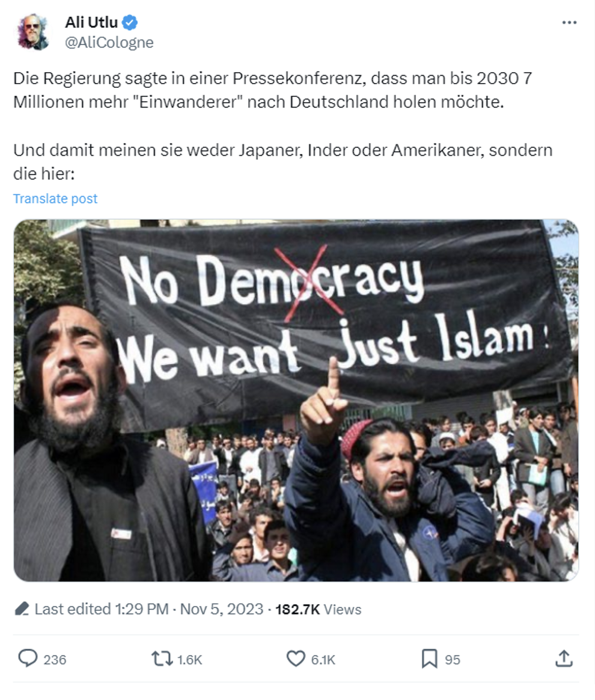Open the user's profile avatar

tap(32, 32)
